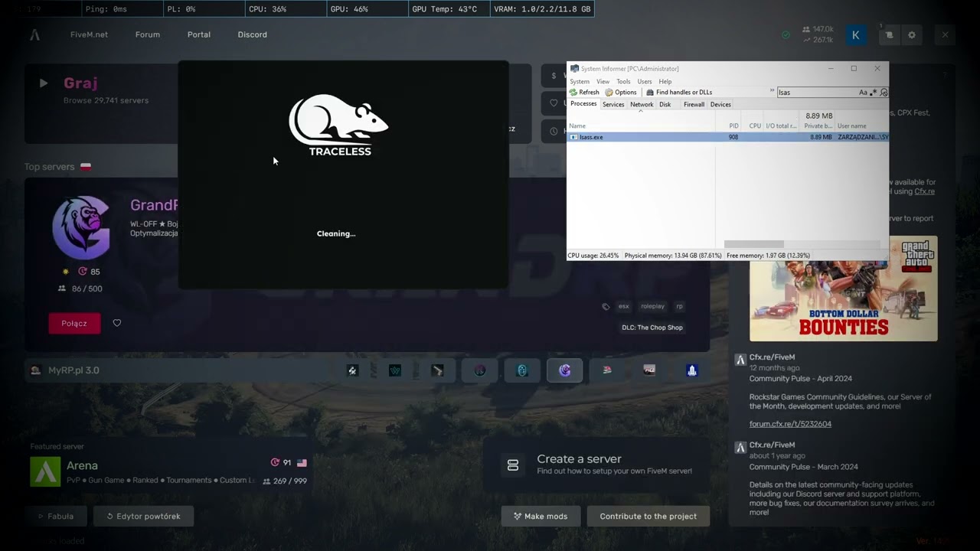
Task: Sort by the CPU column header
Action: point(754,126)
